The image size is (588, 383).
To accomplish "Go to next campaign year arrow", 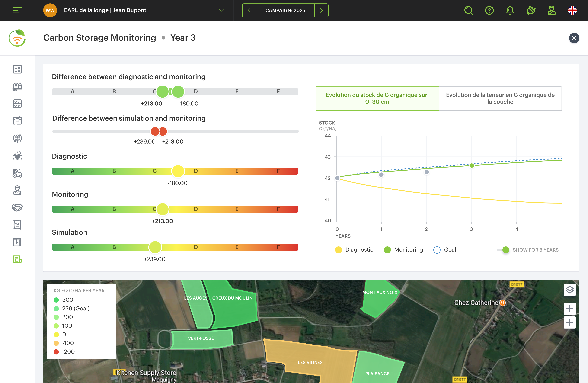I will click(321, 10).
